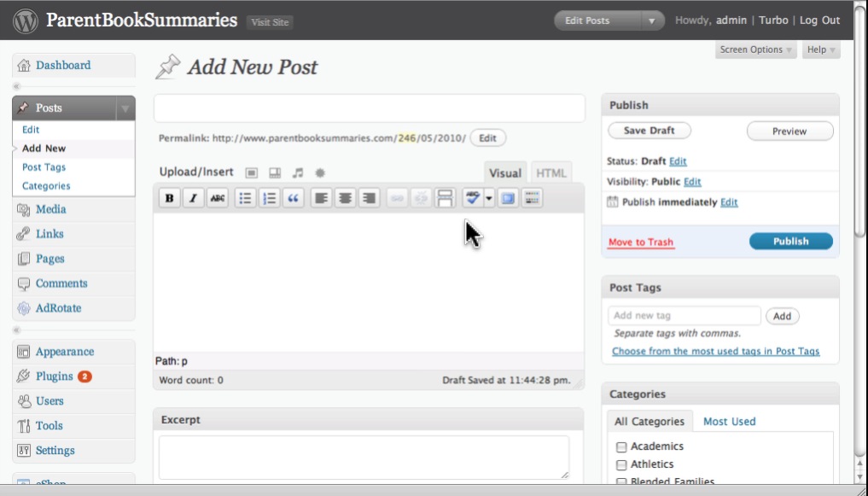Click the Log Out link

tap(820, 20)
